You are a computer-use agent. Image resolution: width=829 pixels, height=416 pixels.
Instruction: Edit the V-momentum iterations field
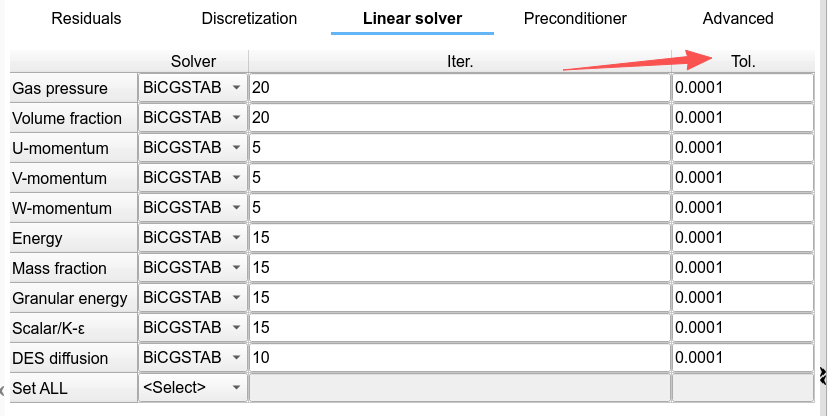459,178
